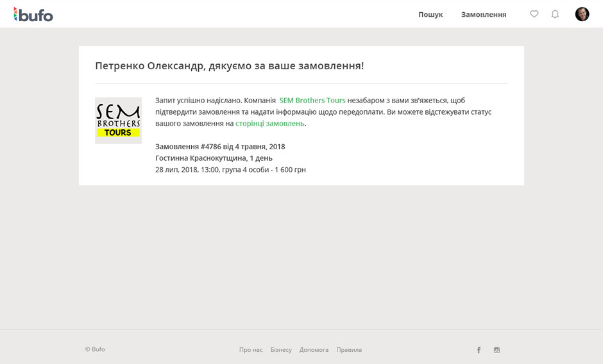
Task: Select the Гостинна Краснокутщина tour title
Action: (214, 158)
